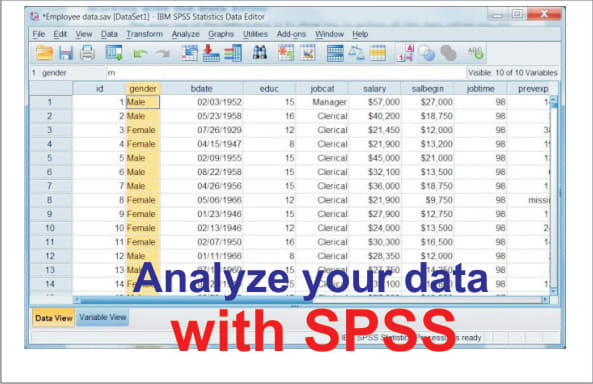Open the Variables info icon
593x384 pixels.
pyautogui.click(x=233, y=53)
